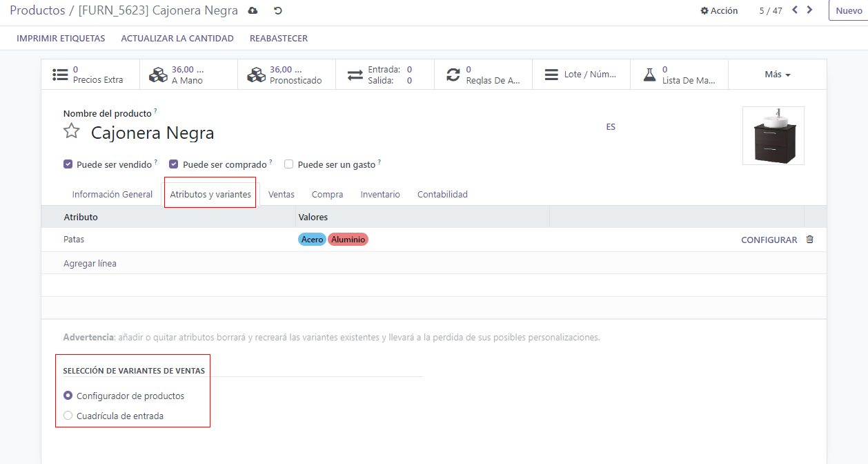Click the Cajonera Negra product image thumbnail

click(x=773, y=135)
